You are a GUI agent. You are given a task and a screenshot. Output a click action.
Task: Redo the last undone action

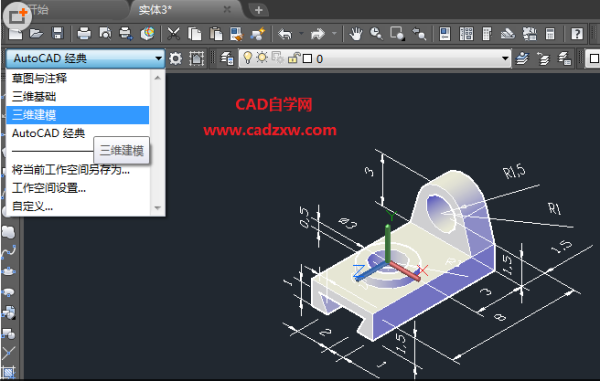[318, 34]
